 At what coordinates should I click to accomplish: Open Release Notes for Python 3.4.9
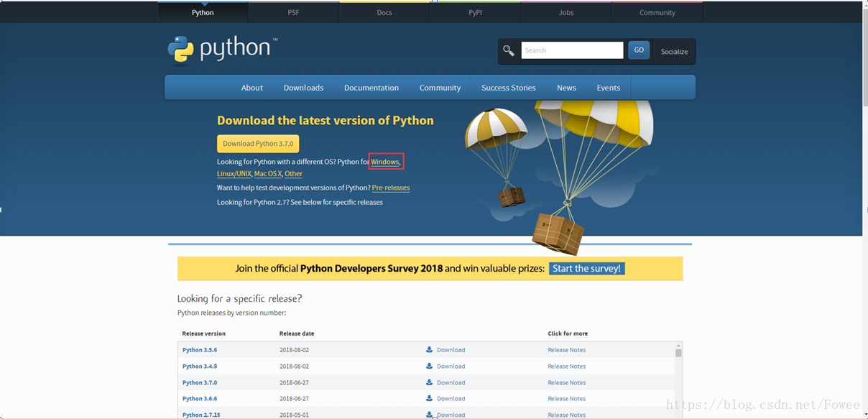coord(566,366)
